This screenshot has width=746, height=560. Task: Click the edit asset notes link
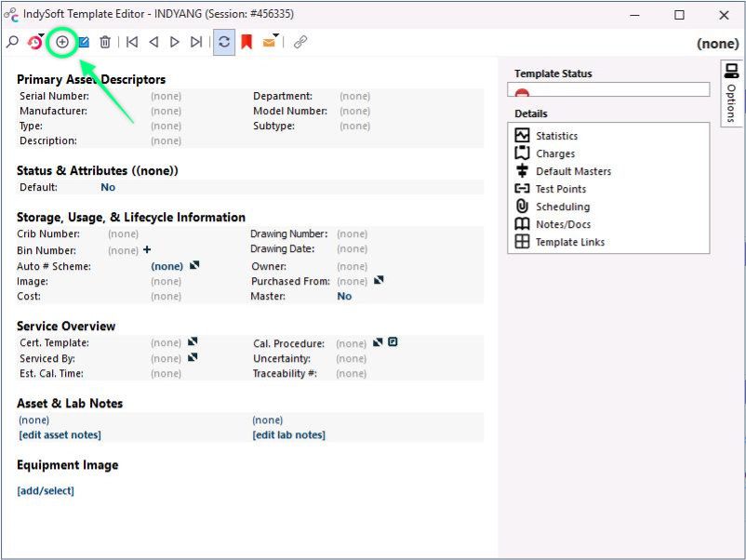pos(60,434)
